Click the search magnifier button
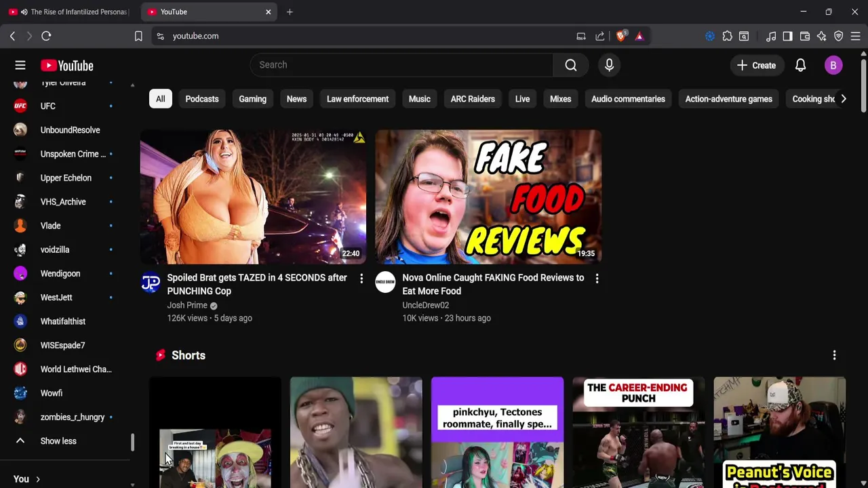The width and height of the screenshot is (868, 488). (571, 65)
